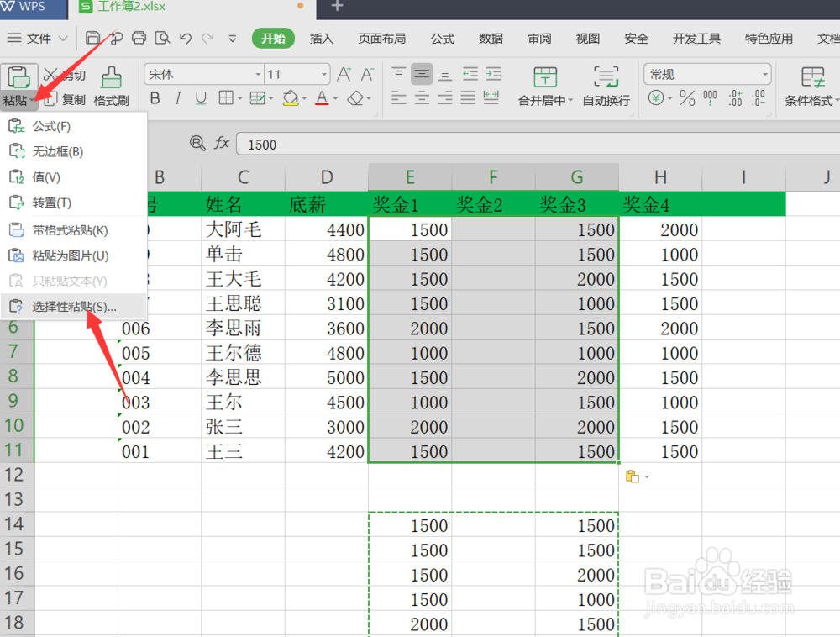The height and width of the screenshot is (637, 840).
Task: Increase font size with larger A icon
Action: click(x=344, y=75)
